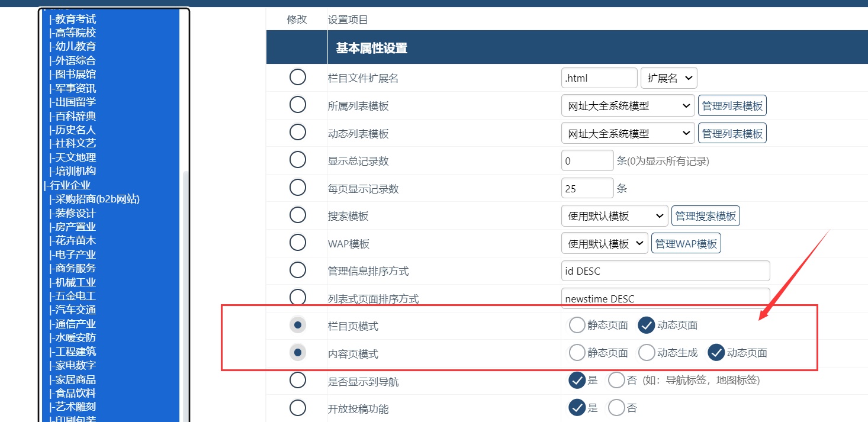The image size is (868, 422).
Task: Select the 修改 radio for 显示总记录数
Action: click(x=297, y=160)
